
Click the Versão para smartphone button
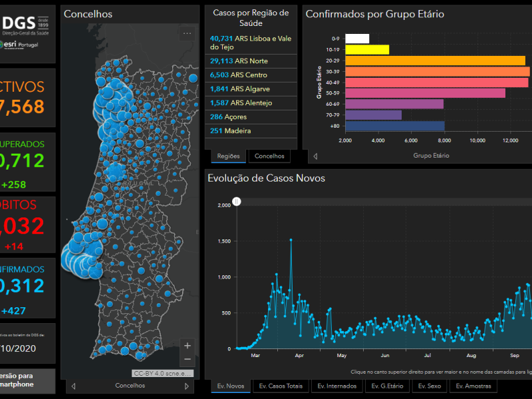[x=28, y=380]
